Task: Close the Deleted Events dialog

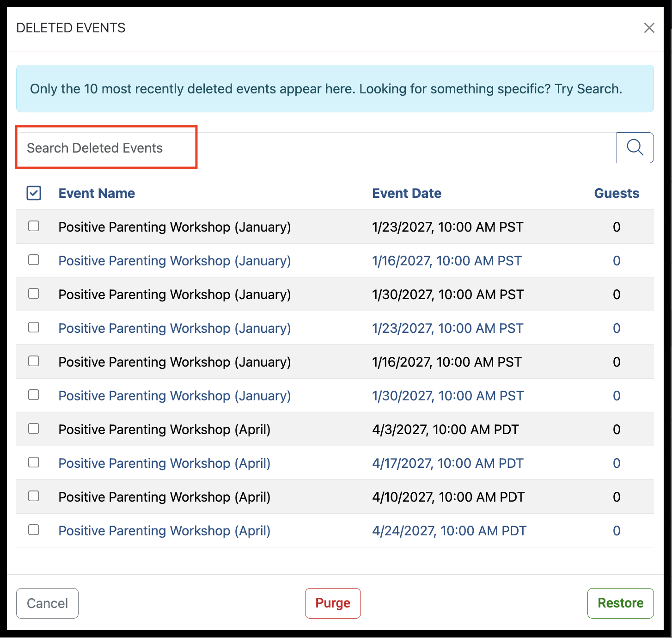Action: click(x=649, y=28)
